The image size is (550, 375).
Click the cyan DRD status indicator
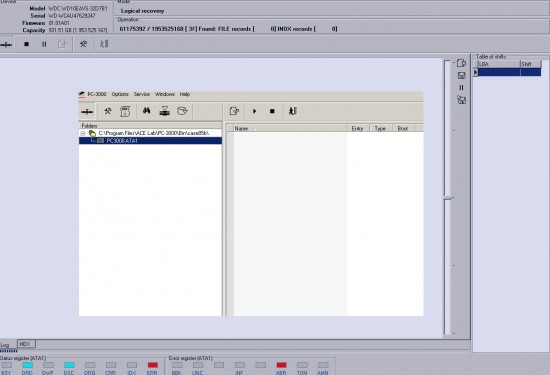pyautogui.click(x=27, y=365)
